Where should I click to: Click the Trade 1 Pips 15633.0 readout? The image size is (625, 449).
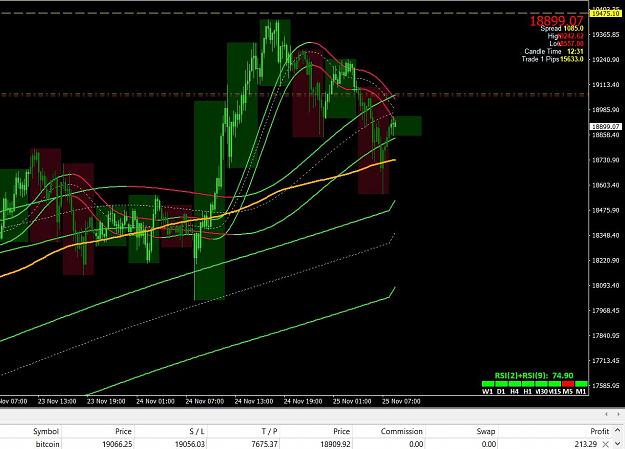pyautogui.click(x=553, y=59)
